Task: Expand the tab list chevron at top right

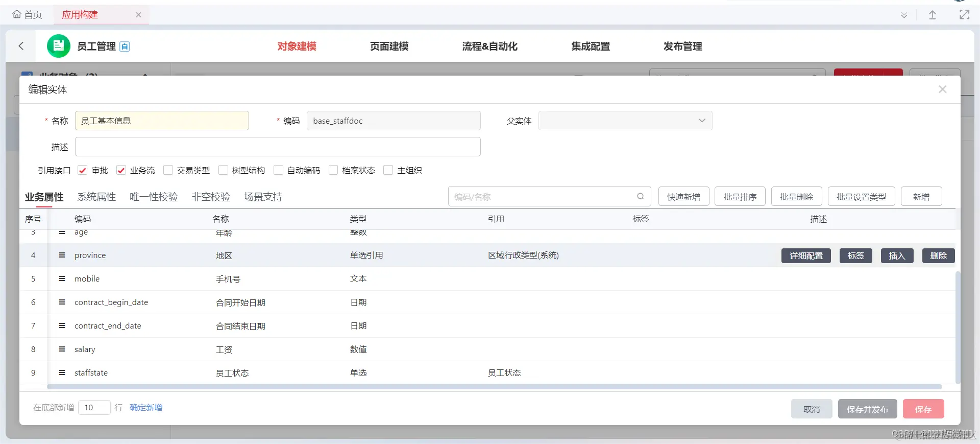Action: (x=904, y=15)
